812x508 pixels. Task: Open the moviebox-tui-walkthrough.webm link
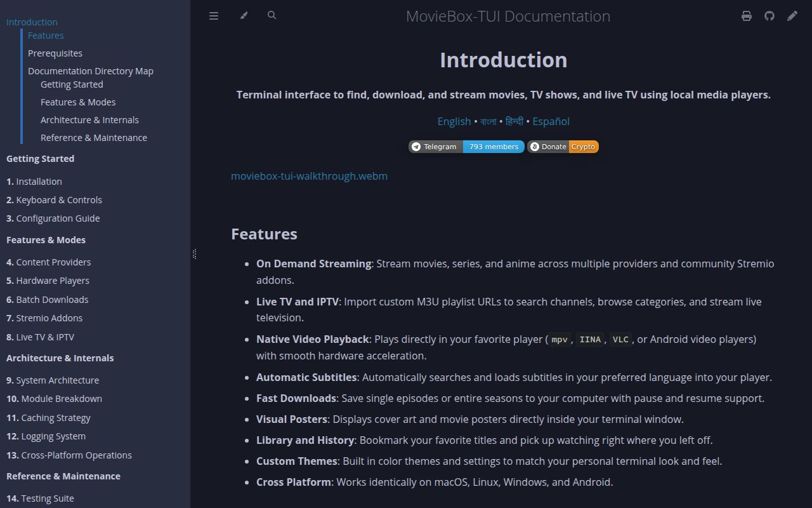point(309,176)
